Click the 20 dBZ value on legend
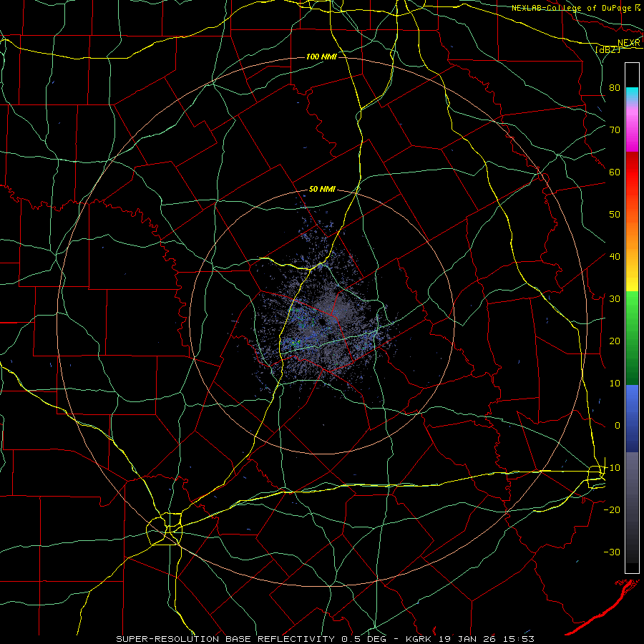This screenshot has width=644, height=644. click(x=615, y=341)
